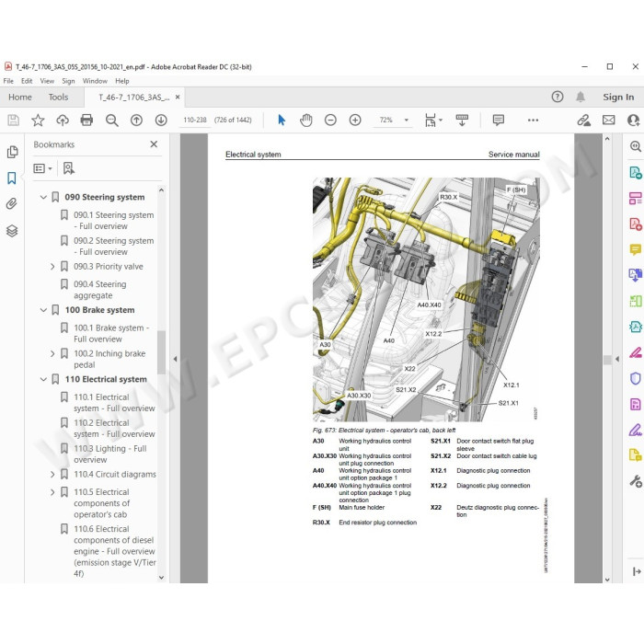The image size is (644, 644).
Task: Collapse 110 Electrical system bookmark
Action: tap(43, 379)
